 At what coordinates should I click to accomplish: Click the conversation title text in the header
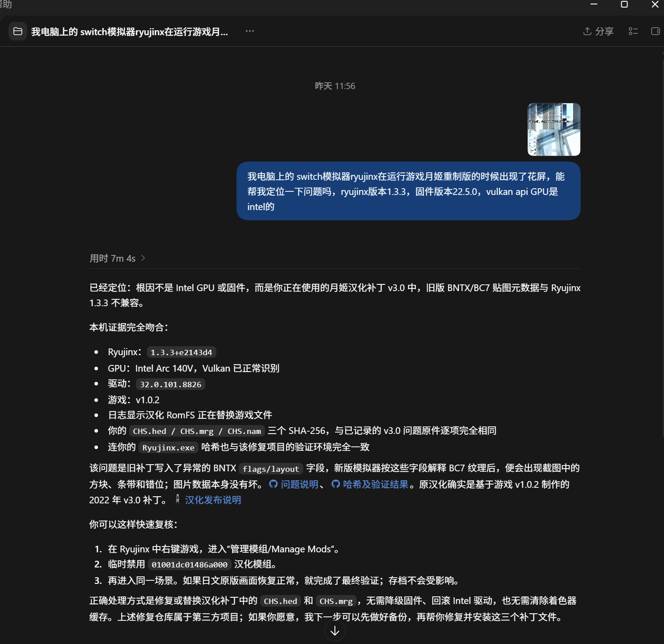(130, 32)
